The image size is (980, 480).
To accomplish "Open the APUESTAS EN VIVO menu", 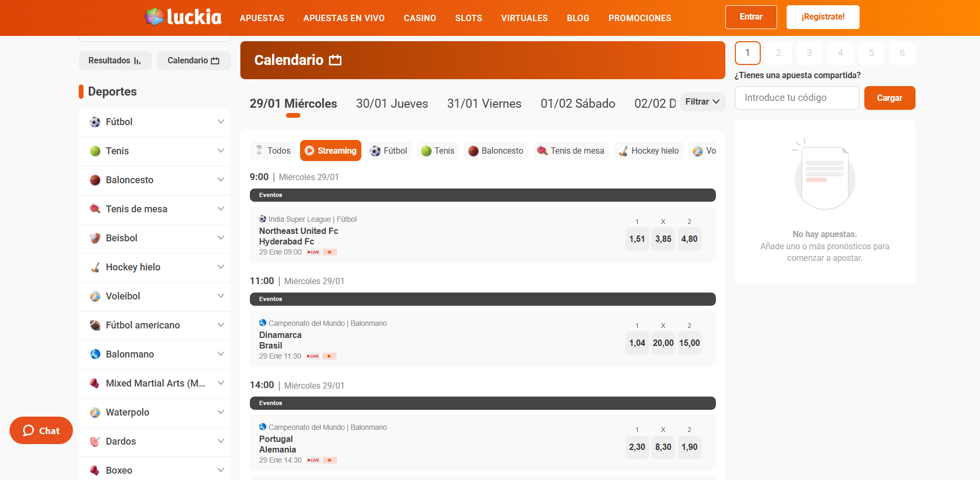I will 344,18.
